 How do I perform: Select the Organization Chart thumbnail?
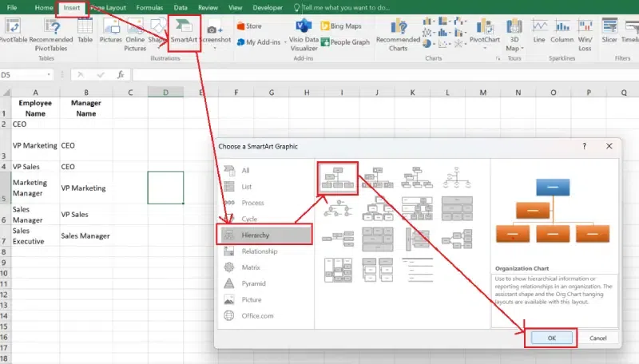click(337, 178)
